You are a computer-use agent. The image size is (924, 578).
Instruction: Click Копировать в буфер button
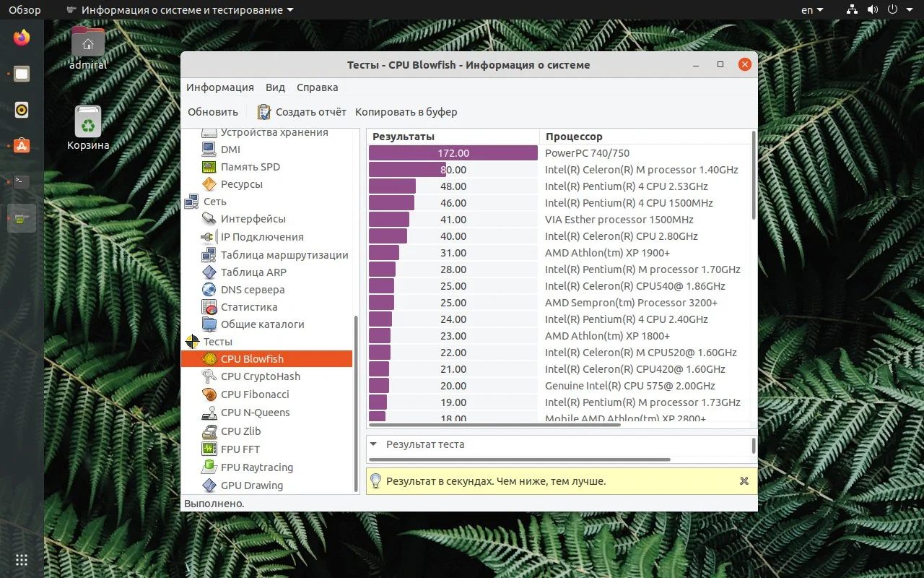pos(406,112)
